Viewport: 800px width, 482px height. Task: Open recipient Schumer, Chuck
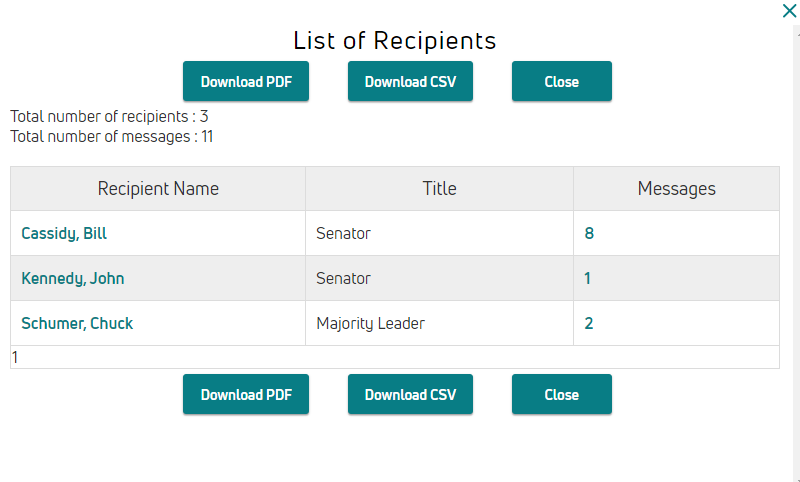click(x=77, y=323)
